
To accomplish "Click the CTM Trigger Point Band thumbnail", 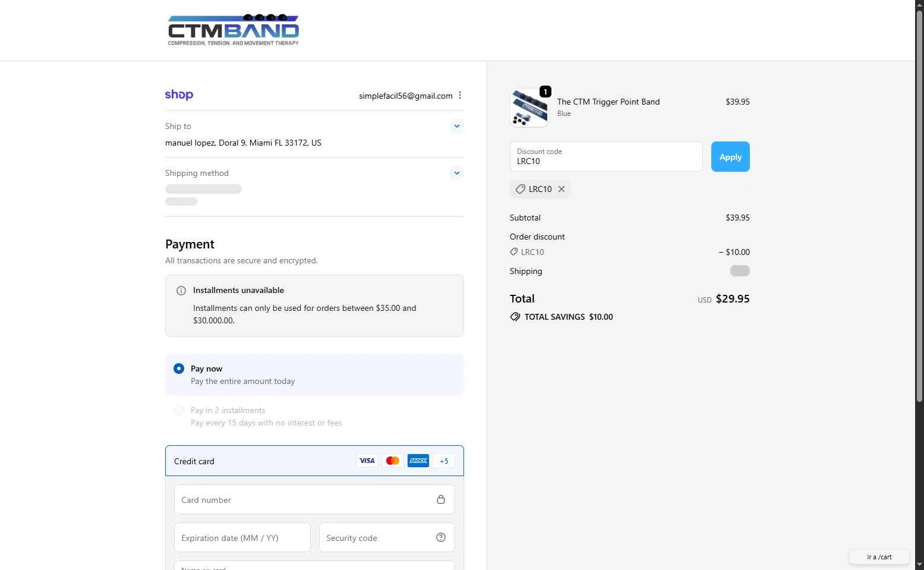I will tap(529, 108).
